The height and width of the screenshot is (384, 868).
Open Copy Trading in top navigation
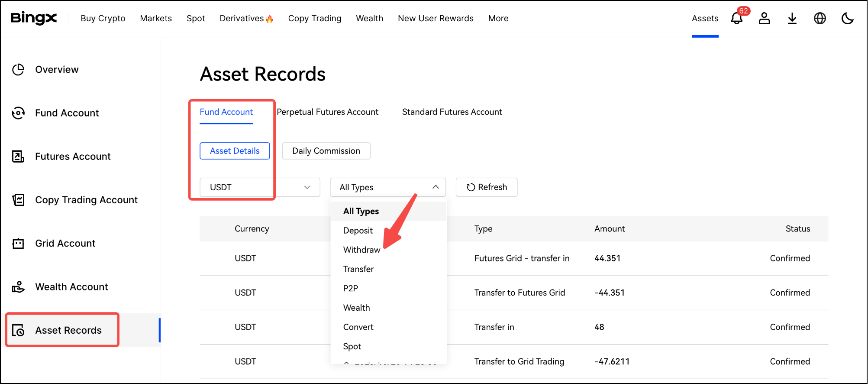pos(314,19)
